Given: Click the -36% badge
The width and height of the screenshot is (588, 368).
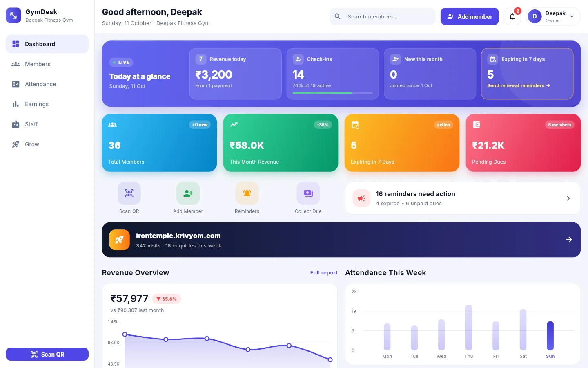Looking at the screenshot, I should point(323,125).
